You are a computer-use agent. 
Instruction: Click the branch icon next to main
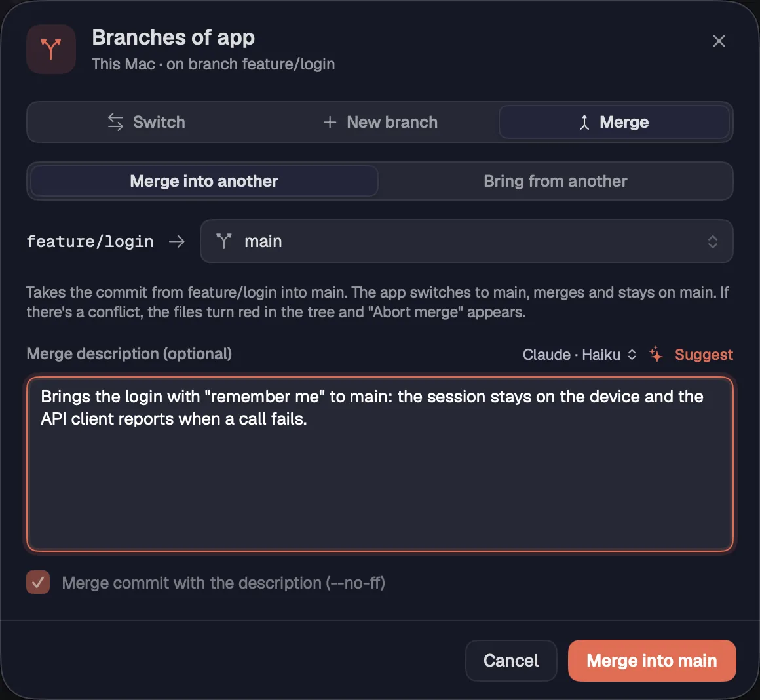(x=223, y=241)
